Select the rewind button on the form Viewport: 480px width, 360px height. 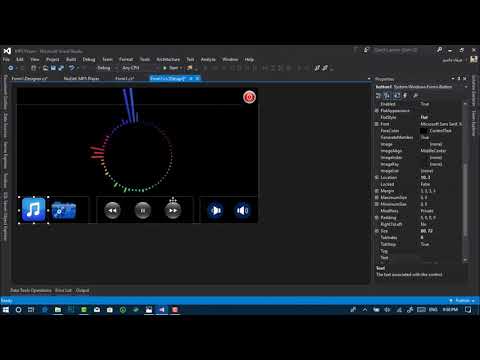[x=112, y=210]
